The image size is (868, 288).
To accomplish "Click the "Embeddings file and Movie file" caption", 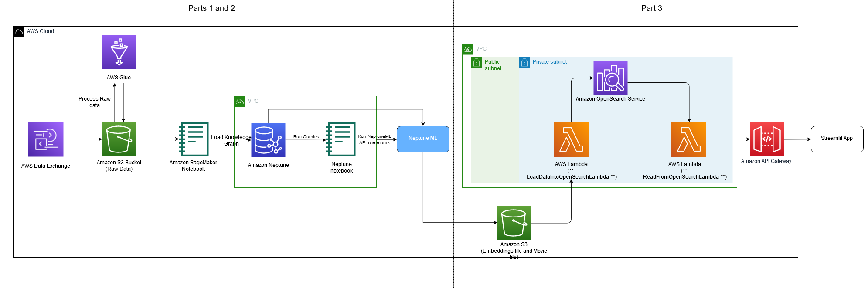I will (x=514, y=254).
